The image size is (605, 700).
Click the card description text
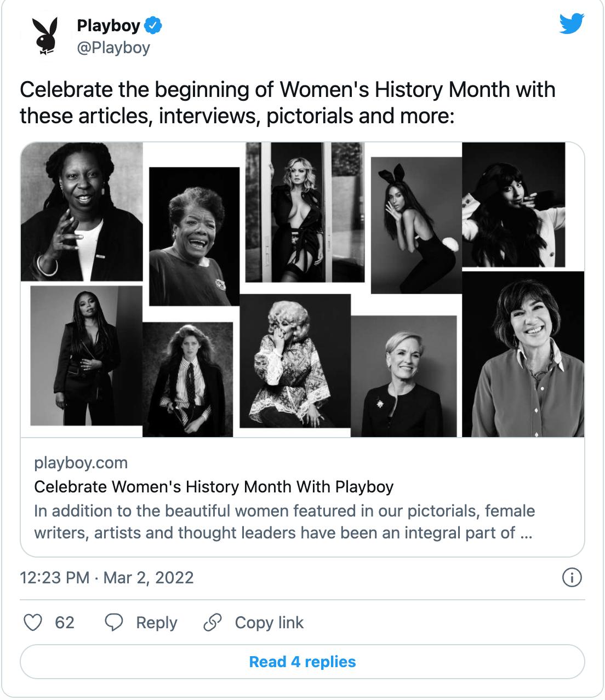tap(284, 521)
